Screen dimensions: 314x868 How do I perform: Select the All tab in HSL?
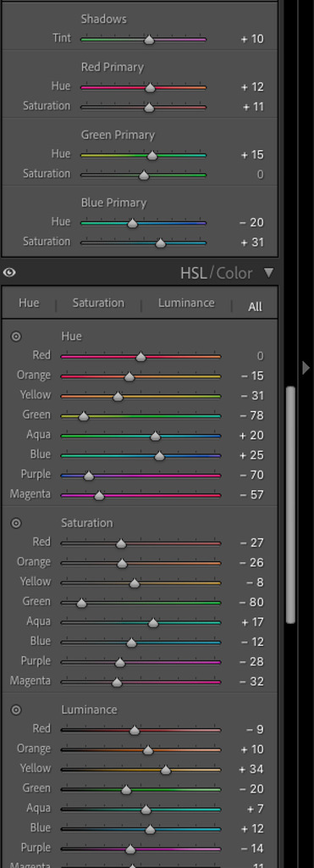point(255,306)
